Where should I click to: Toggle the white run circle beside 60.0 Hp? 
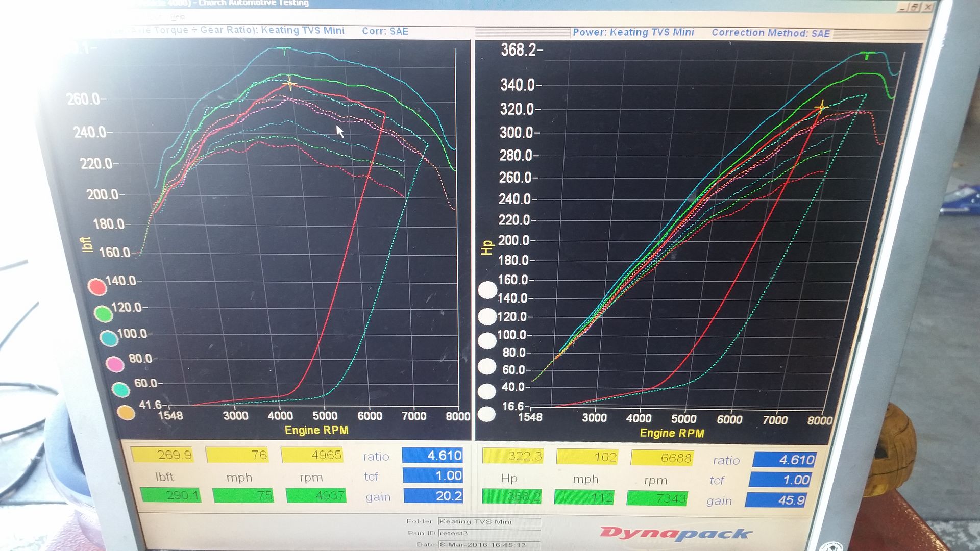coord(487,366)
